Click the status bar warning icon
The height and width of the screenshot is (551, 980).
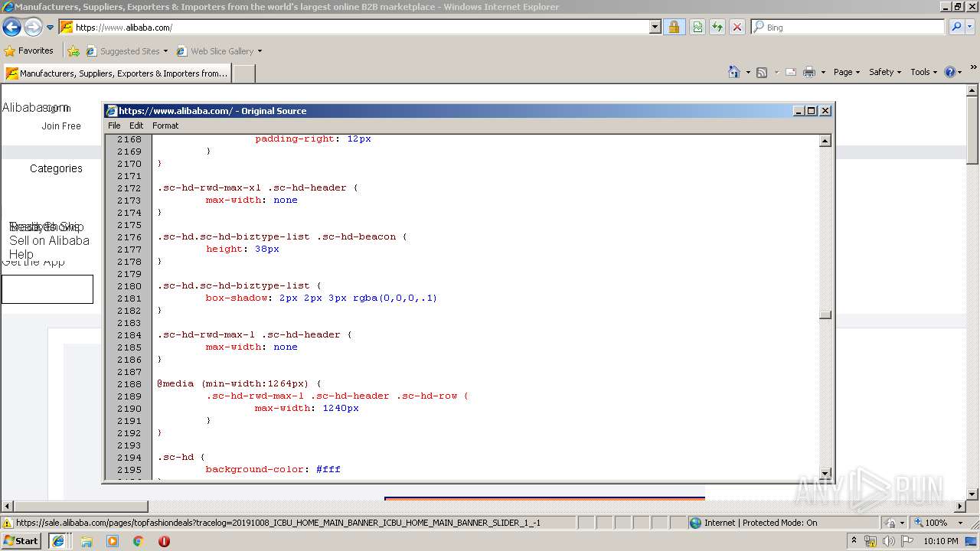(8, 523)
